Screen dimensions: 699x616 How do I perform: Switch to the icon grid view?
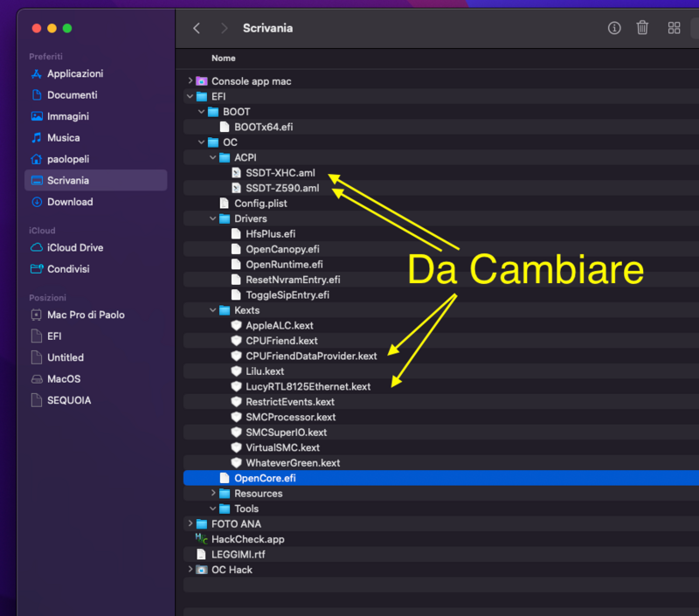[x=674, y=28]
